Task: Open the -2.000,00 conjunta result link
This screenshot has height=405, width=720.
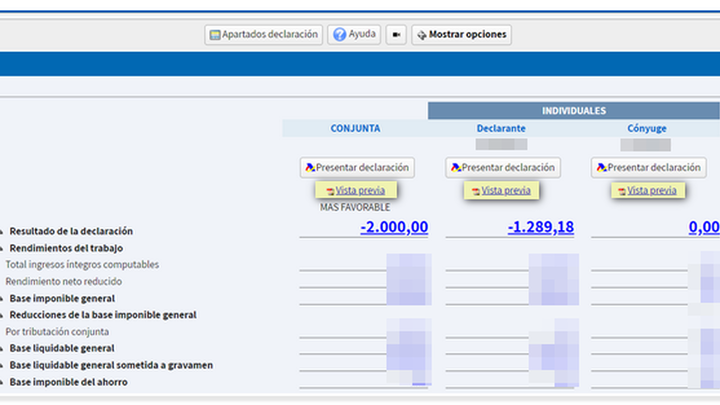Action: (394, 227)
